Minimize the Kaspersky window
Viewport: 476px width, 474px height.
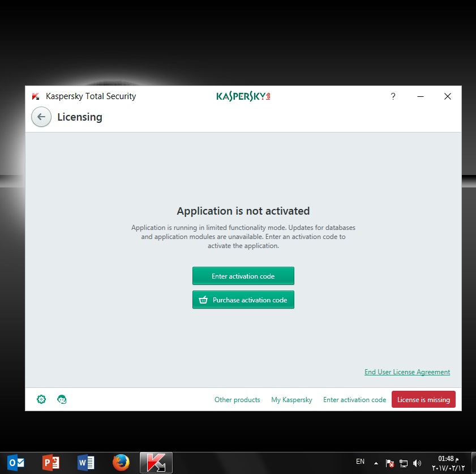(421, 96)
